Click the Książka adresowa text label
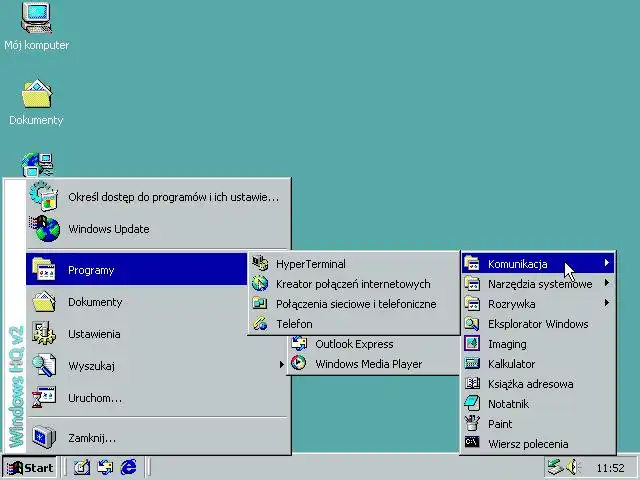Screen dimensions: 640x480 tap(531, 384)
